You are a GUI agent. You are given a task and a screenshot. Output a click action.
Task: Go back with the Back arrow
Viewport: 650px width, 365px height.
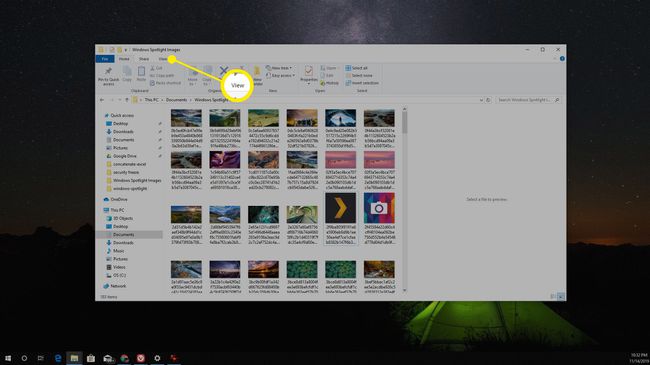[102, 100]
